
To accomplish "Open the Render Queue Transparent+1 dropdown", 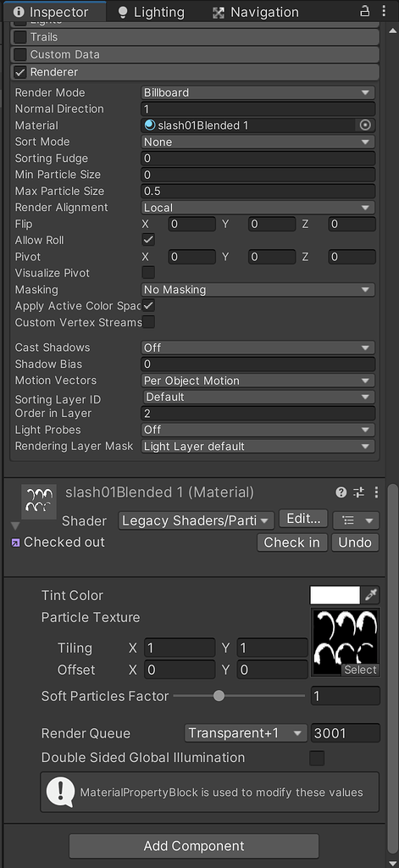I will [x=246, y=733].
